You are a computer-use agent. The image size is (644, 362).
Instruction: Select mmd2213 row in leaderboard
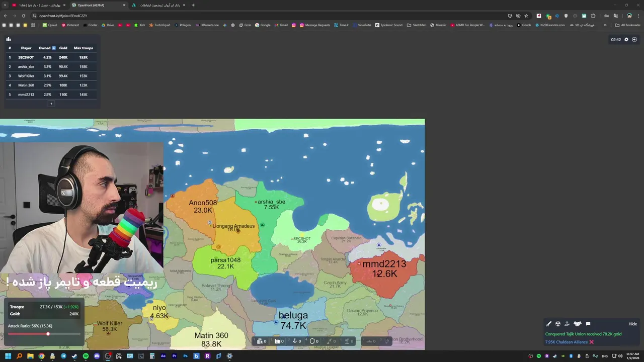(51, 95)
